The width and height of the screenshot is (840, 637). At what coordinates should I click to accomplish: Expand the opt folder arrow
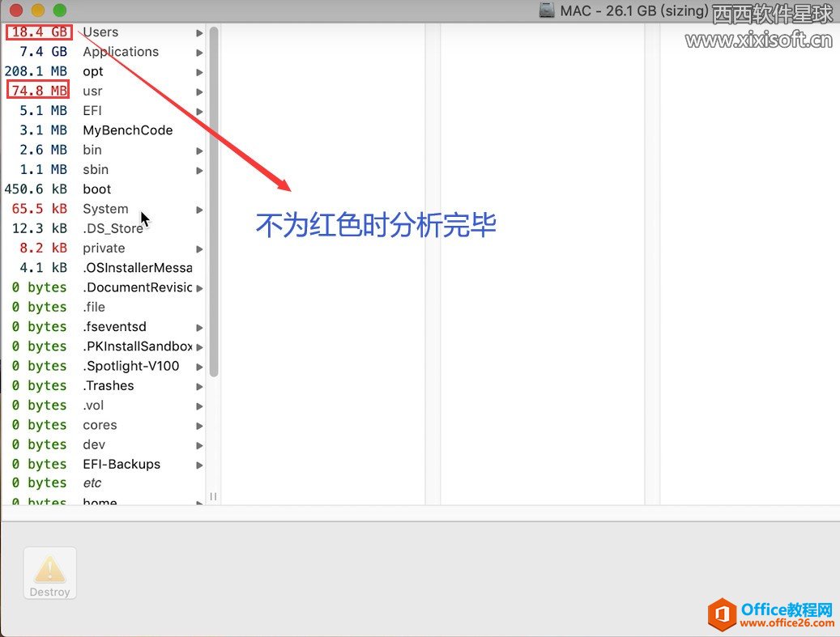(x=199, y=72)
